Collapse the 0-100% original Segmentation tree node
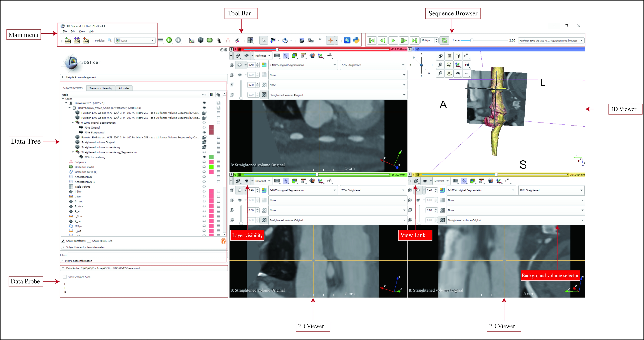Image resolution: width=644 pixels, height=340 pixels. pos(73,123)
